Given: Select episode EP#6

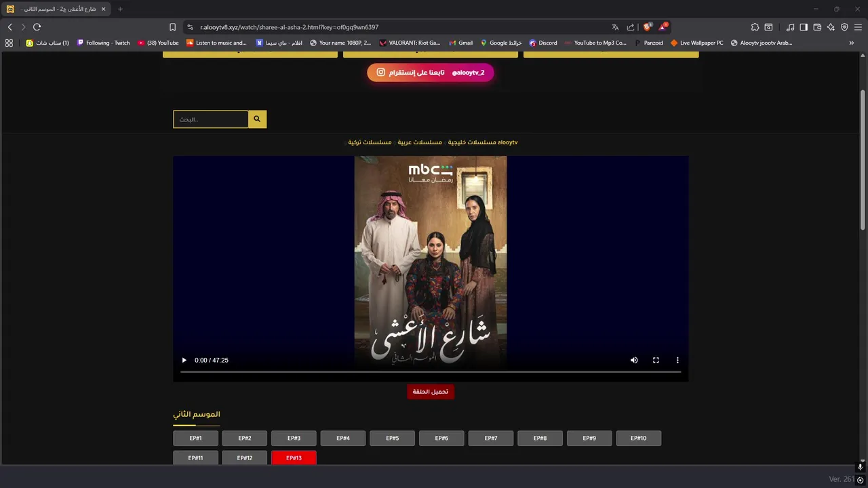Looking at the screenshot, I should point(441,439).
